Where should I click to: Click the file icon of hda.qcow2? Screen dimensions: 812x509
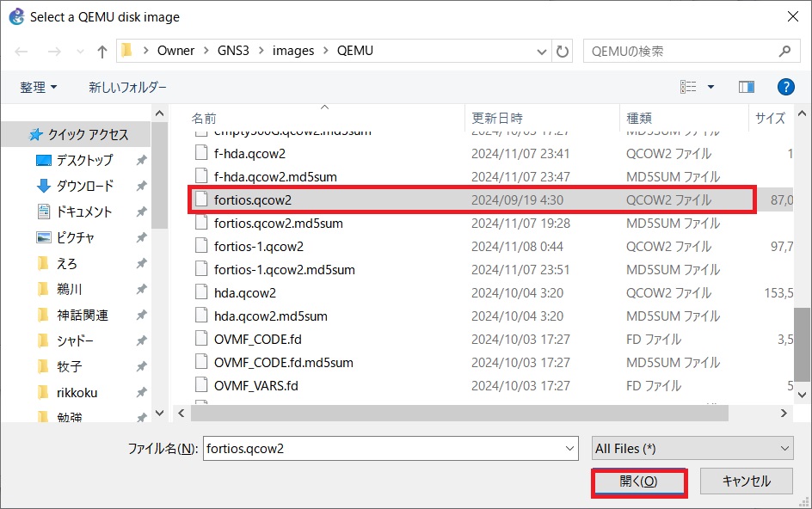[x=201, y=292]
